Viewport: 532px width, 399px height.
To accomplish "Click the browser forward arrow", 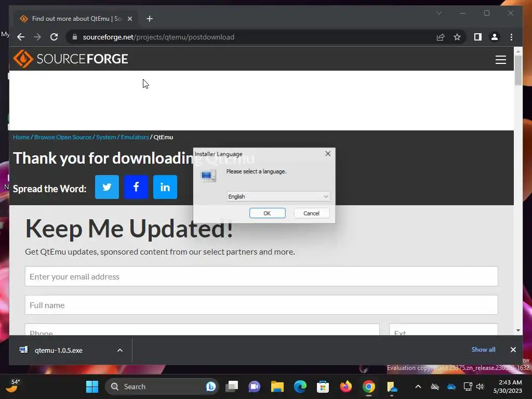I will [x=37, y=37].
